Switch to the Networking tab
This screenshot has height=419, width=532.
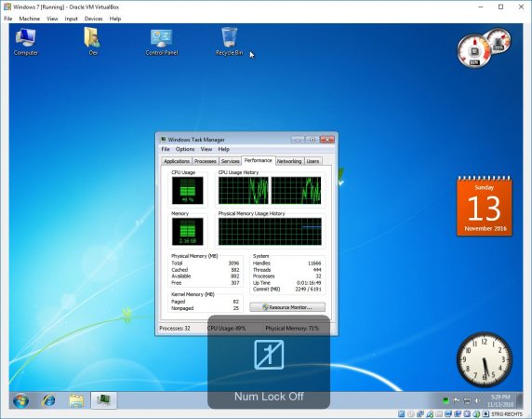point(289,161)
